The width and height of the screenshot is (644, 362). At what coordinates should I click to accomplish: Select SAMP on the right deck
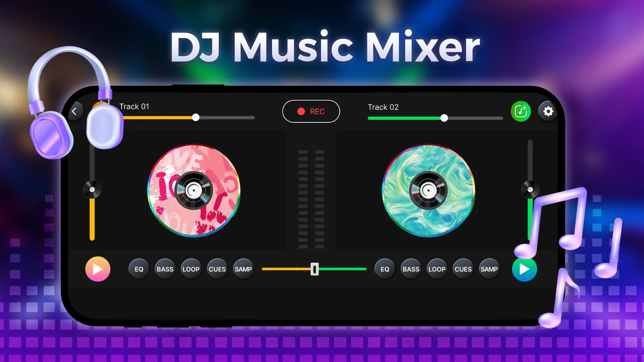coord(489,269)
